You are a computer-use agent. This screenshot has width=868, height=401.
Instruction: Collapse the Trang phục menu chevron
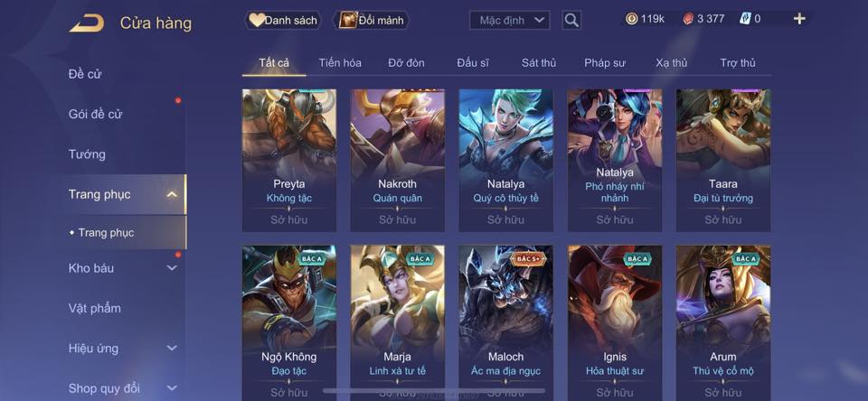click(x=172, y=194)
